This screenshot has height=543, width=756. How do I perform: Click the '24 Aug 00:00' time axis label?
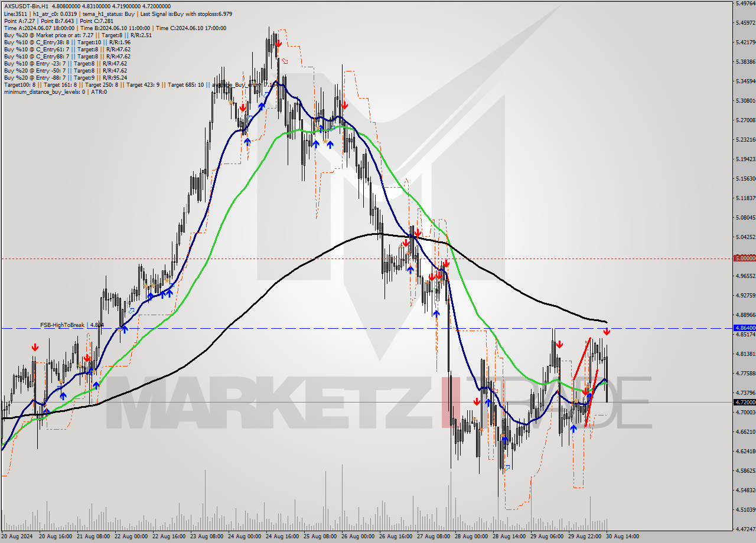[x=245, y=537]
